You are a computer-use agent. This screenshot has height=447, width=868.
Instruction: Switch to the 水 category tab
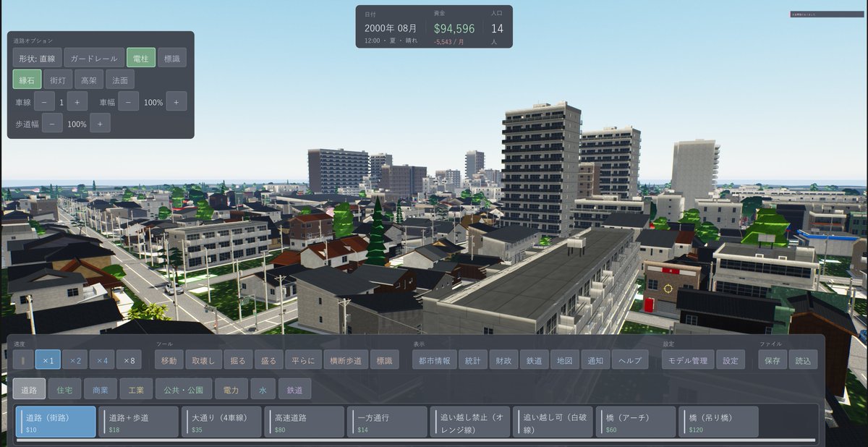coord(263,389)
